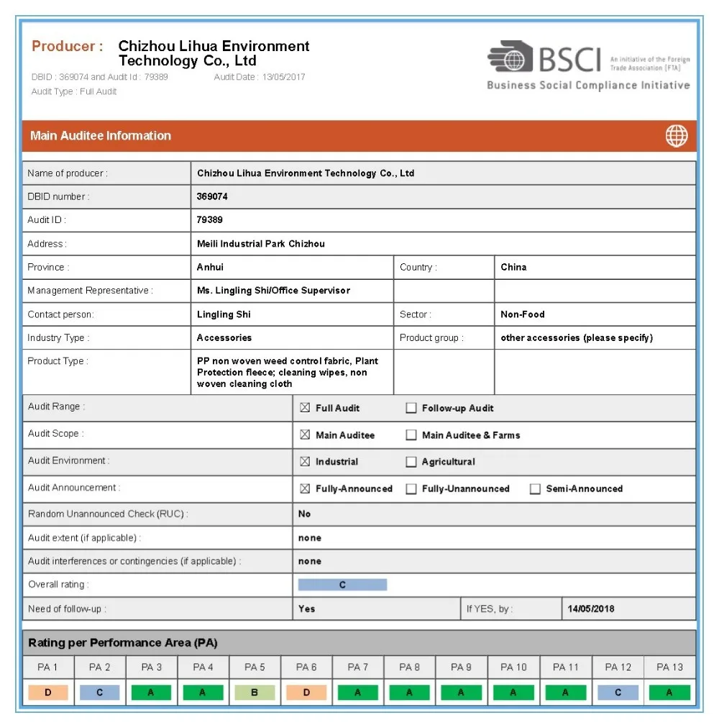The height and width of the screenshot is (728, 719).
Task: Click the globe icon in Main Auditee Information bar
Action: tap(677, 136)
